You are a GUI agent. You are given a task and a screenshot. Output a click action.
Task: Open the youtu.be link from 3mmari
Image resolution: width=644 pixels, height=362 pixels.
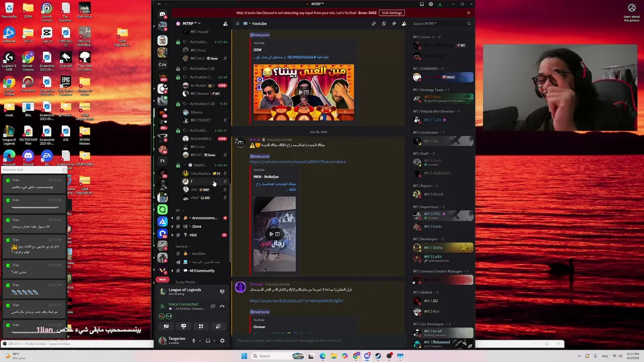pyautogui.click(x=296, y=301)
